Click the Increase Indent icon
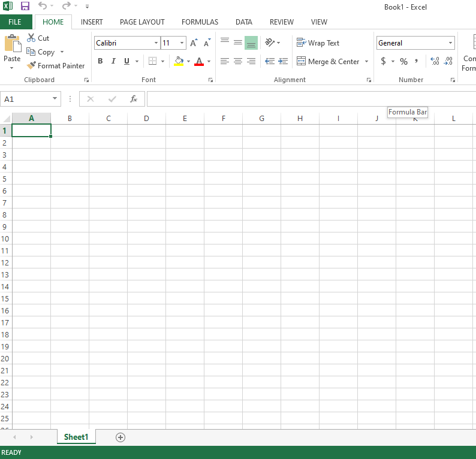This screenshot has height=459, width=476. pyautogui.click(x=282, y=62)
